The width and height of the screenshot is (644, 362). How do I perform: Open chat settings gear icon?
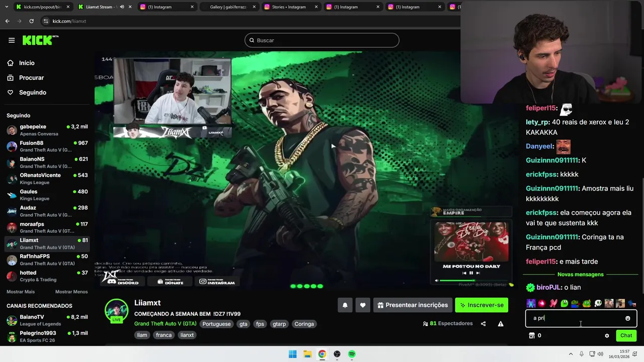(607, 335)
